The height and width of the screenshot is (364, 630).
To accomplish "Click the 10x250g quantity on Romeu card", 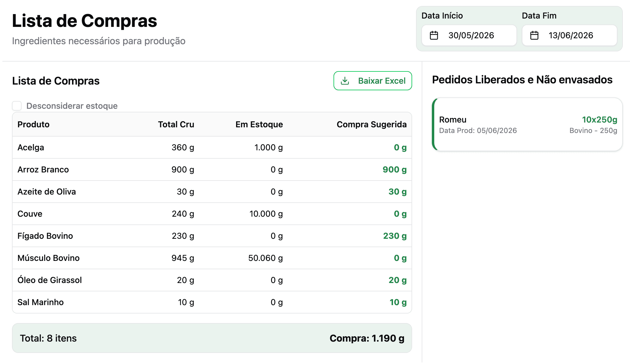I will (x=600, y=120).
